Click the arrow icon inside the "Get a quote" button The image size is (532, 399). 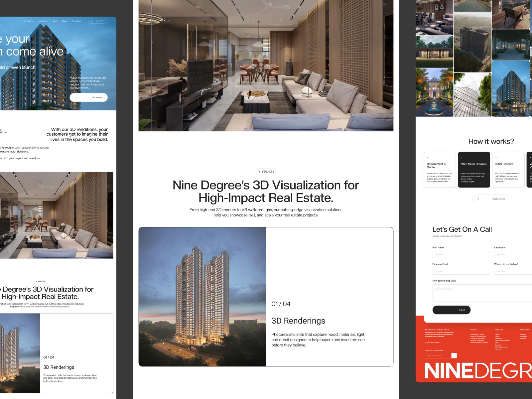76,97
